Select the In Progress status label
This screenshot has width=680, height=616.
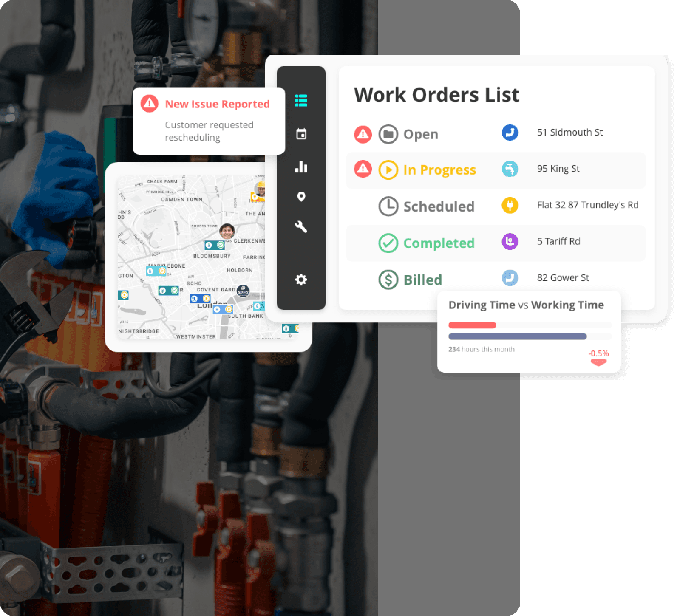(439, 170)
